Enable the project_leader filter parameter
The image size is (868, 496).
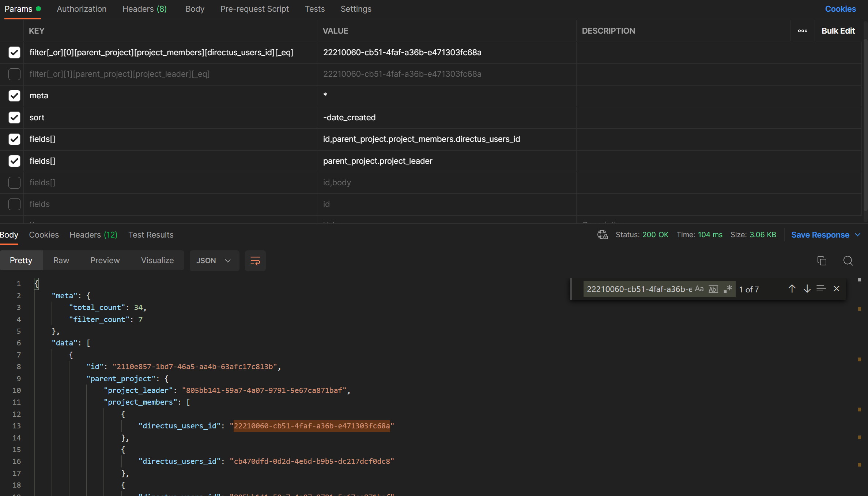(x=14, y=74)
